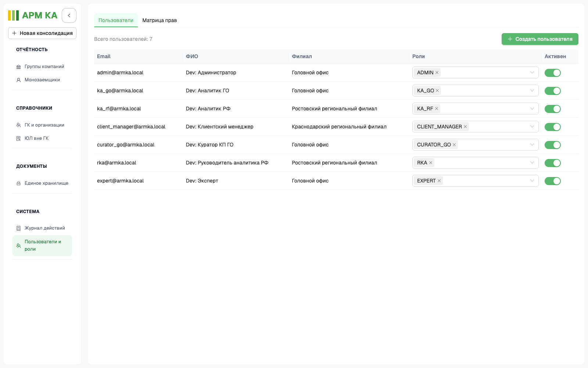Remove the ADMIN role tag
Viewport: 588px width, 368px height.
[x=437, y=72]
